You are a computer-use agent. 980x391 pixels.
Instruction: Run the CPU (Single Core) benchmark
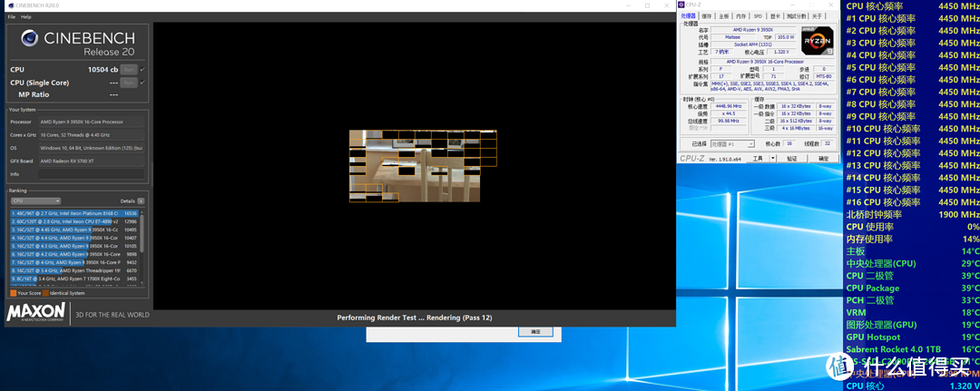coord(128,83)
